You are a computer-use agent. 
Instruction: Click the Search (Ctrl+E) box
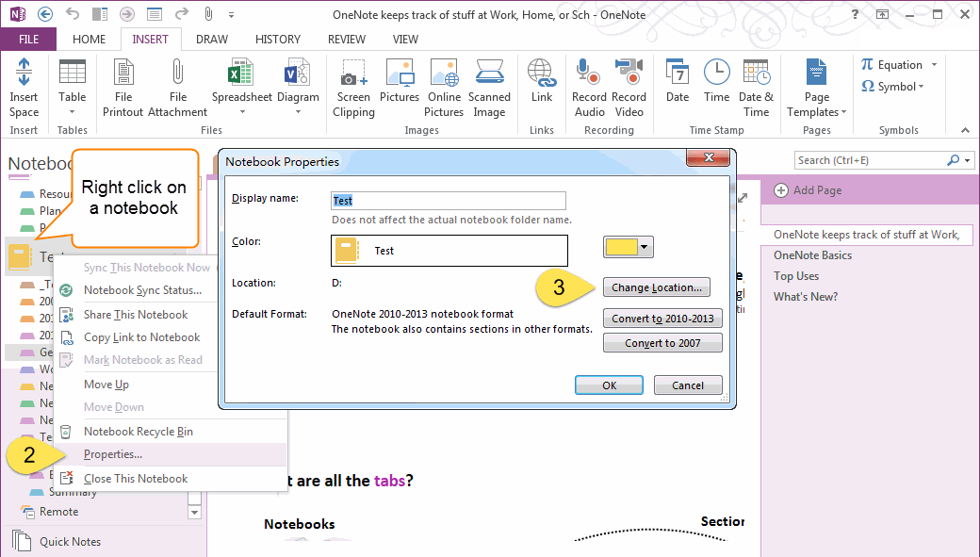[x=871, y=160]
